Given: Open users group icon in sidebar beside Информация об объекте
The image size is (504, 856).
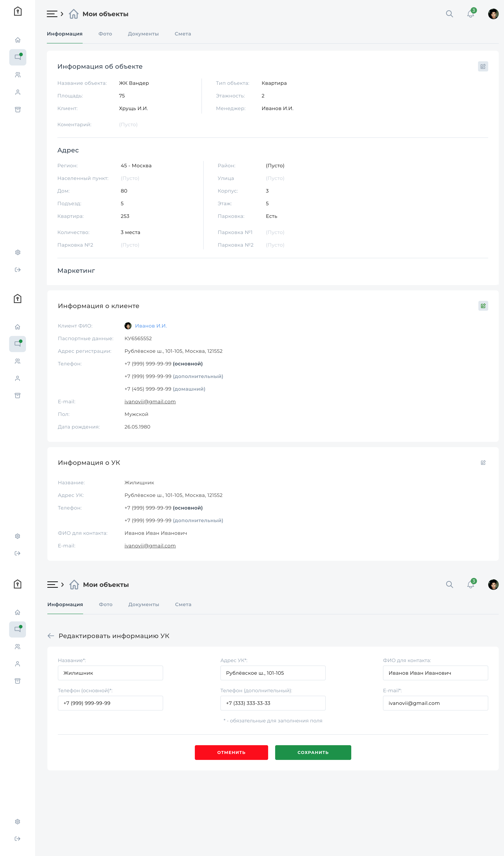Looking at the screenshot, I should pos(18,75).
